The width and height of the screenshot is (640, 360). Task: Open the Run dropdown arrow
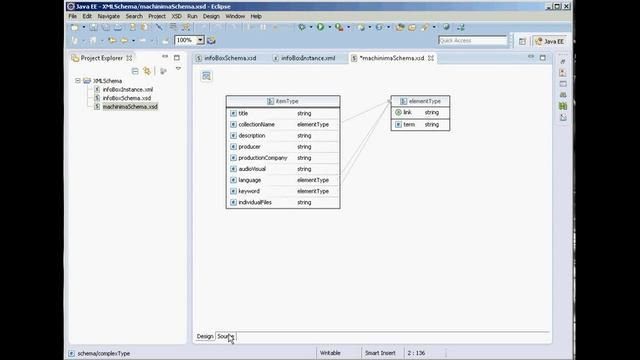(x=330, y=27)
